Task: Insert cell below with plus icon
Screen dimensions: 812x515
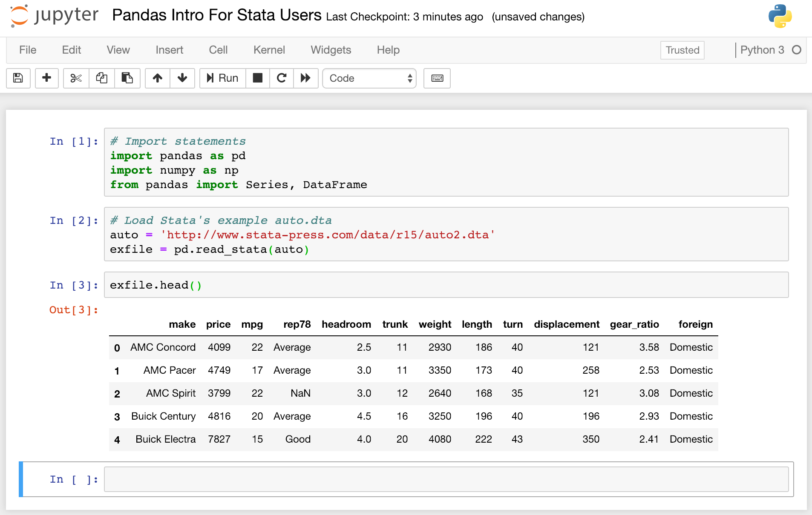Action: 46,78
